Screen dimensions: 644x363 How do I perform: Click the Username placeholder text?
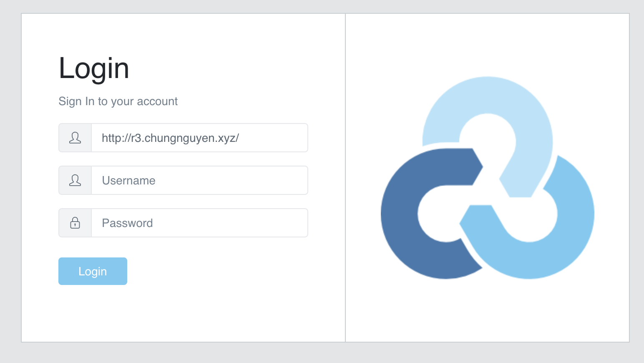click(x=128, y=180)
